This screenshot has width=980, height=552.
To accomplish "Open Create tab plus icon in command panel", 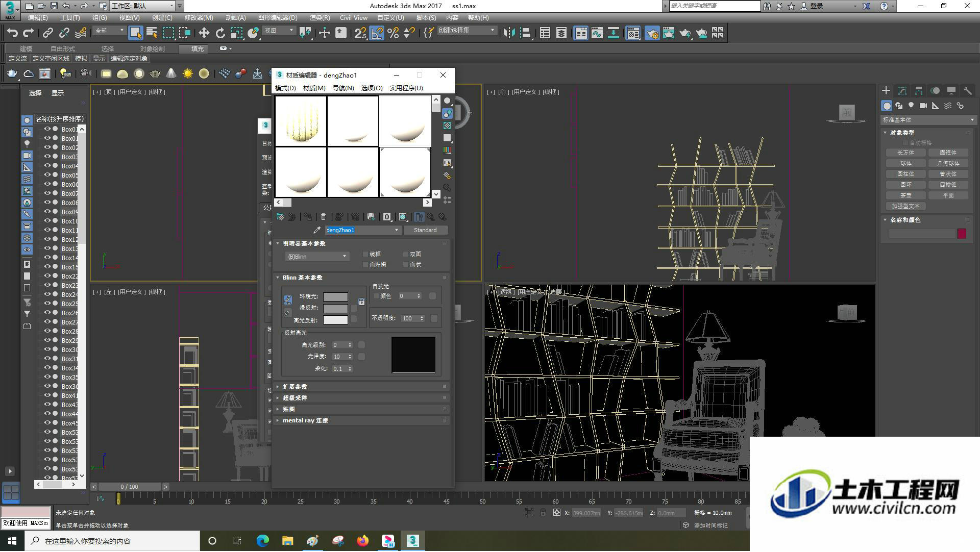I will pos(886,91).
